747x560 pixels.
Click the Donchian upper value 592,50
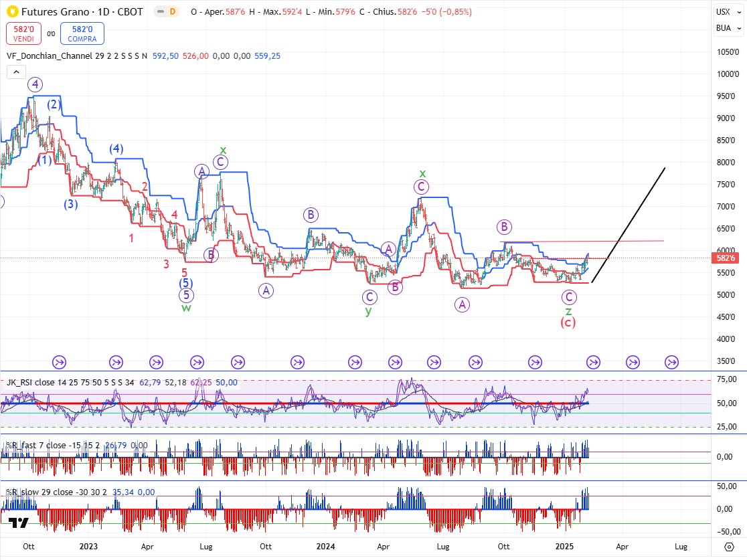(x=165, y=56)
